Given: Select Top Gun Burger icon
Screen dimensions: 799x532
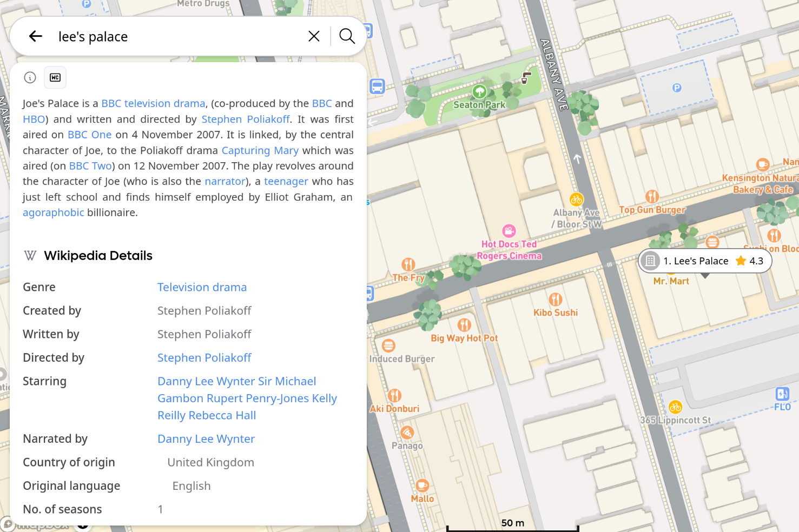Looking at the screenshot, I should click(652, 196).
